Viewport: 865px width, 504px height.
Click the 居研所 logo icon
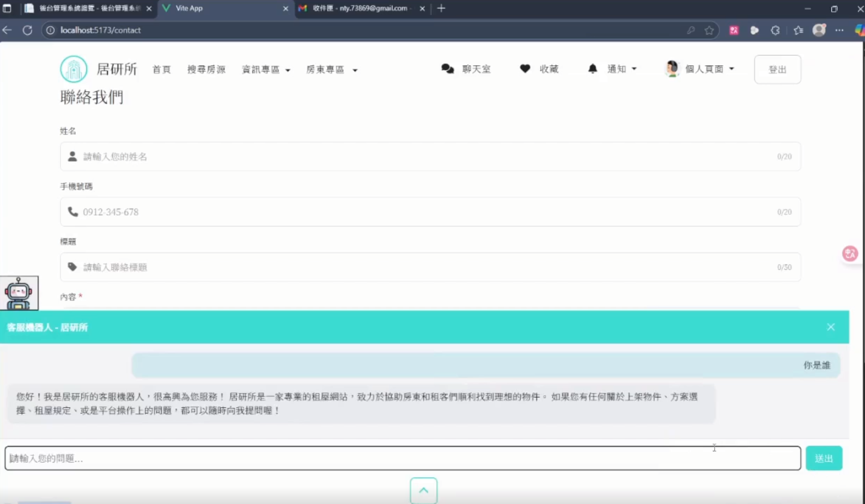74,69
